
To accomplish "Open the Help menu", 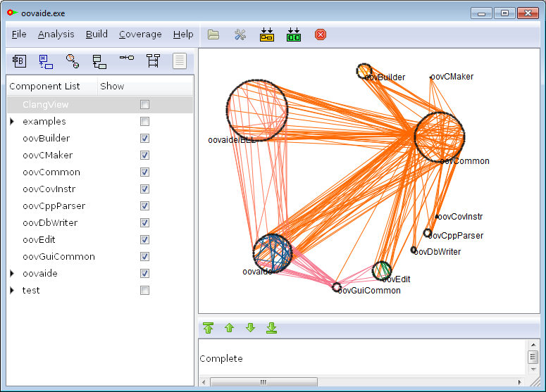I will (x=183, y=34).
